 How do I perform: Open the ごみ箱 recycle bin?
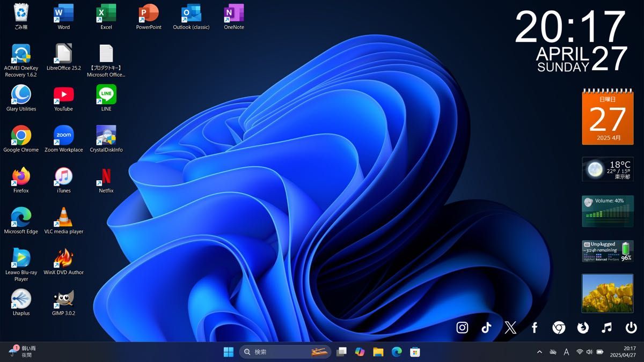pos(21,17)
